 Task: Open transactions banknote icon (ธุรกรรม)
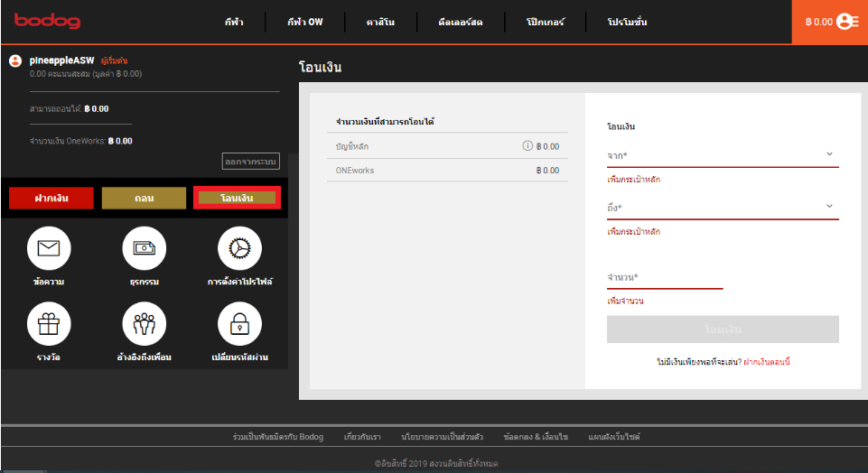(144, 248)
